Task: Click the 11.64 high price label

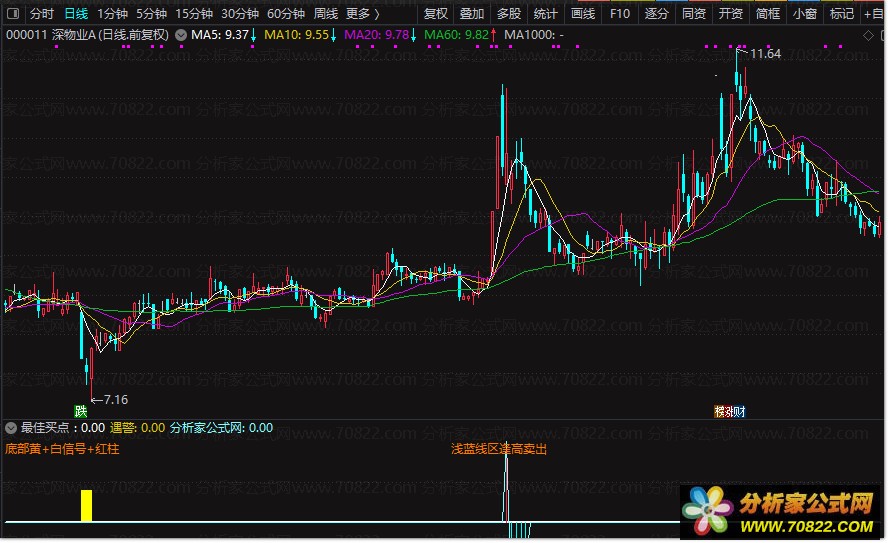Action: pos(765,54)
